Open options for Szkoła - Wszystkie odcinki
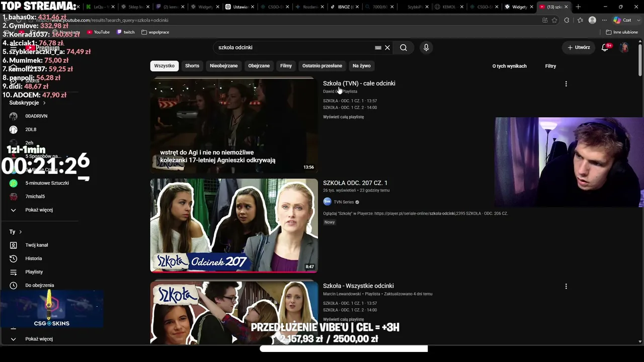644x362 pixels. (566, 286)
